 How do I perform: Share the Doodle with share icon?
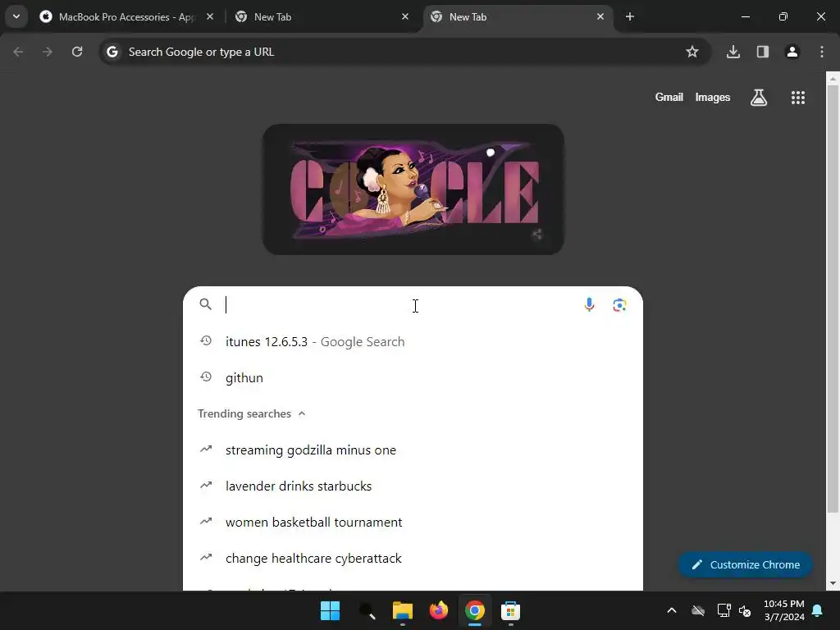(536, 235)
